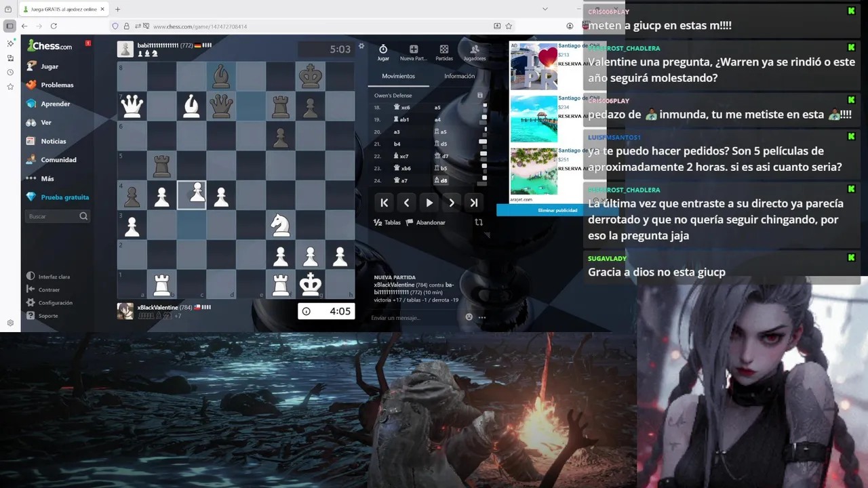Click Eliminar publicidad button
The height and width of the screenshot is (488, 868).
(557, 210)
